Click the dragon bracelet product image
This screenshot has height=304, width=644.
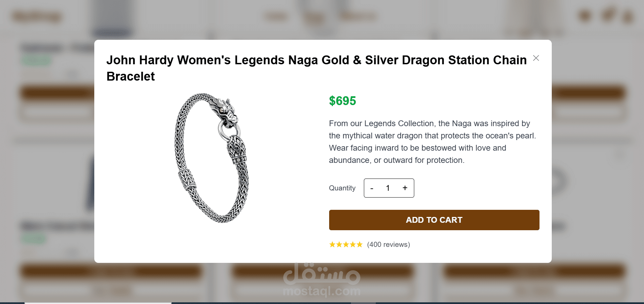[211, 158]
